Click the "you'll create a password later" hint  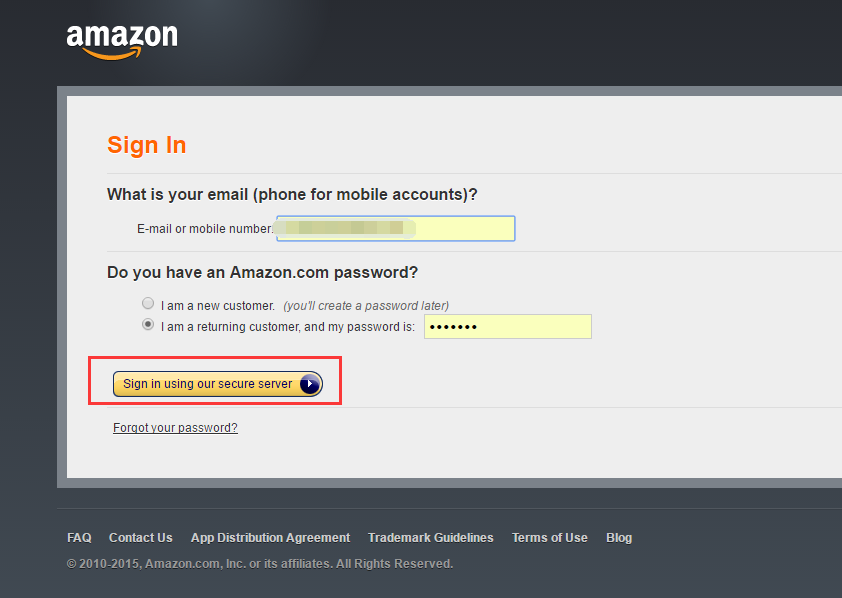pyautogui.click(x=366, y=306)
